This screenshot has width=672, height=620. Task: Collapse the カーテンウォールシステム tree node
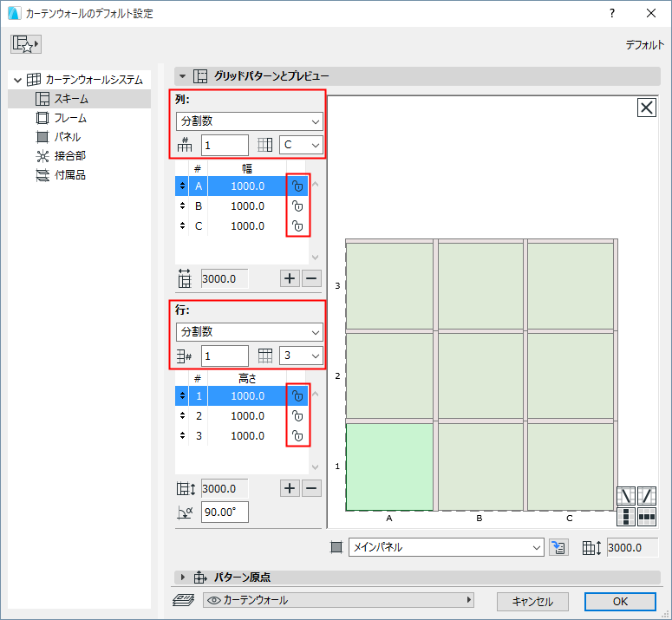[x=17, y=80]
